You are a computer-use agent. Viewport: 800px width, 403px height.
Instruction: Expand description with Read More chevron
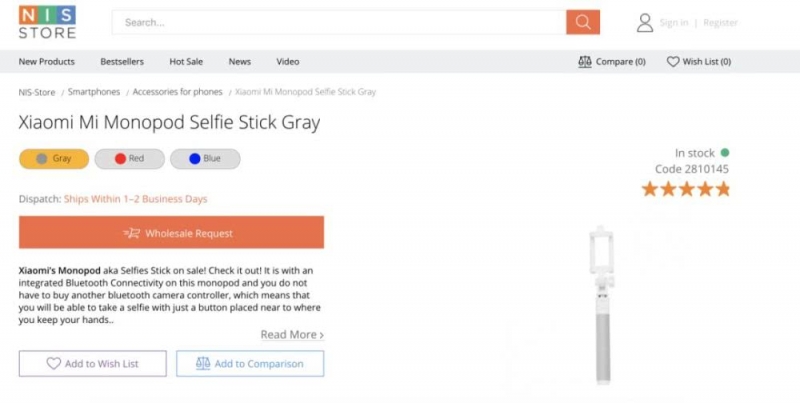[x=321, y=335]
